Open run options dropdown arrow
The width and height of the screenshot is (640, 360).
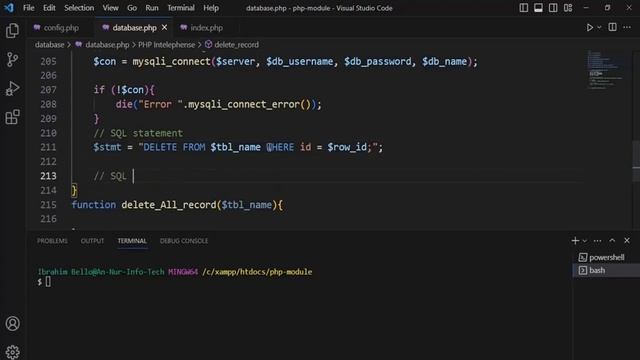tap(599, 27)
